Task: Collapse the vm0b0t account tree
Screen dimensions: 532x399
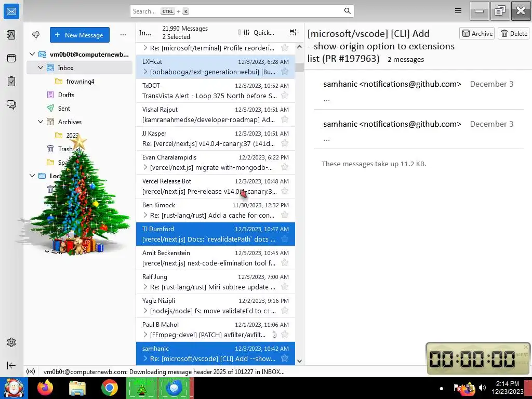Action: pyautogui.click(x=32, y=54)
